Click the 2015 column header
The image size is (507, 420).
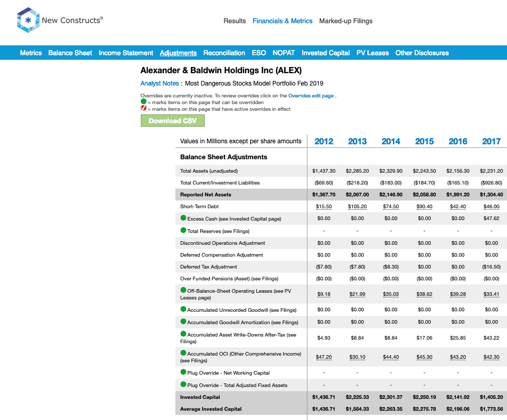(x=424, y=141)
